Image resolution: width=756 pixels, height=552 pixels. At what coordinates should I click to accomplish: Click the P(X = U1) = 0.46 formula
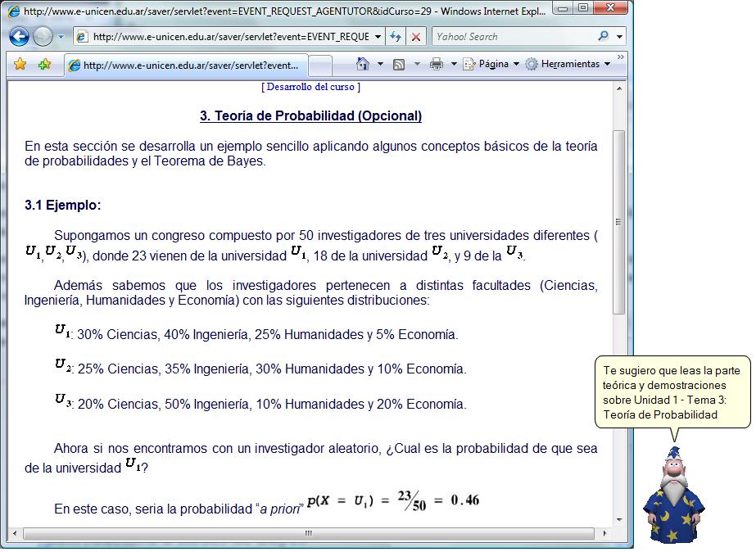393,501
